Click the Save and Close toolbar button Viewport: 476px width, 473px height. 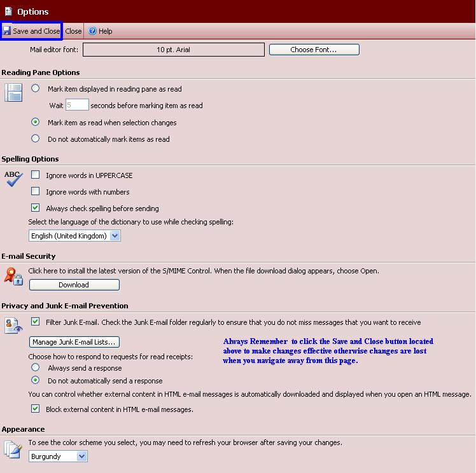pyautogui.click(x=32, y=31)
